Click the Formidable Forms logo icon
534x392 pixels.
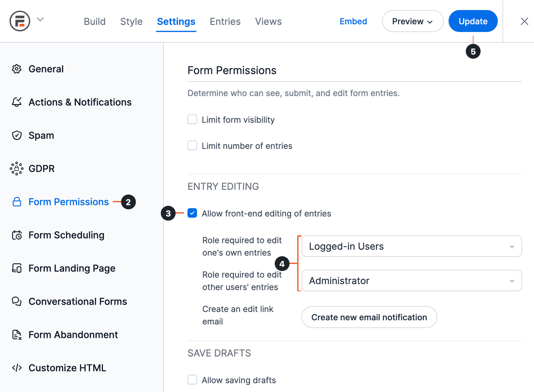click(20, 21)
